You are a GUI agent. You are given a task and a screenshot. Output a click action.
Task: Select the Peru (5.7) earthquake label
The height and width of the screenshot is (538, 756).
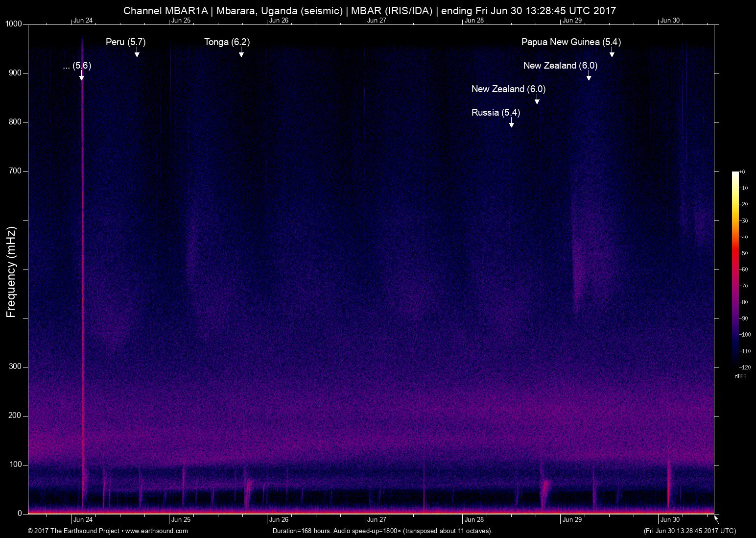pos(126,42)
